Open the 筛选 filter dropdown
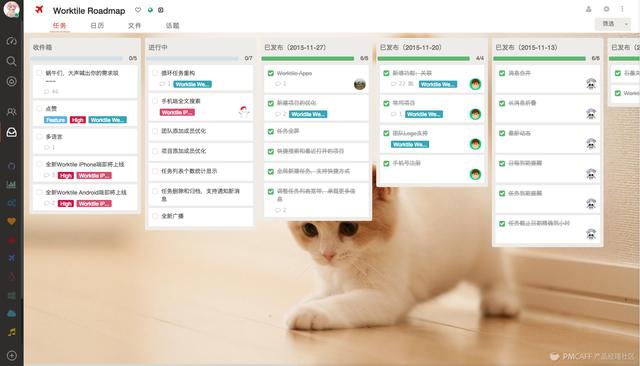 click(612, 24)
